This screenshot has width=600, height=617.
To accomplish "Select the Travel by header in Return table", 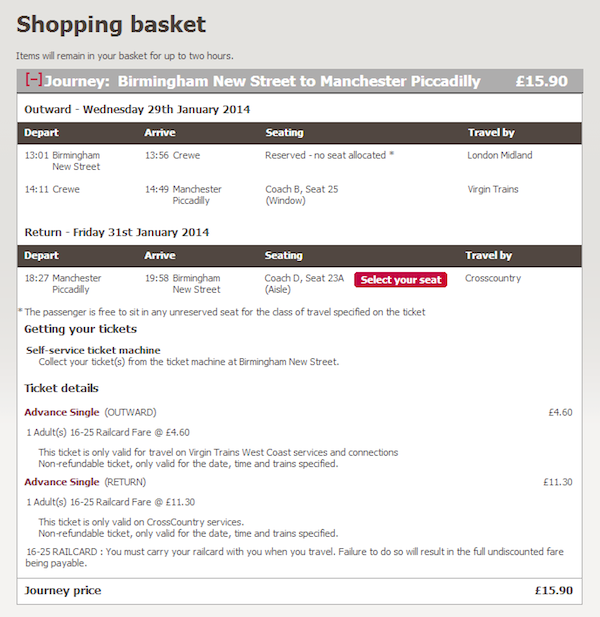I will [489, 255].
